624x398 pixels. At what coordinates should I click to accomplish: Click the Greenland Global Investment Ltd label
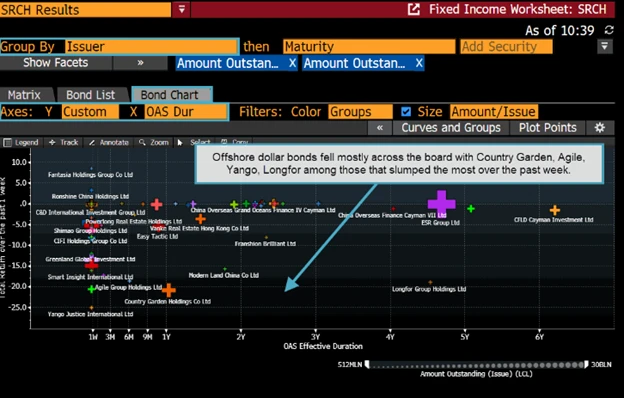click(x=90, y=259)
